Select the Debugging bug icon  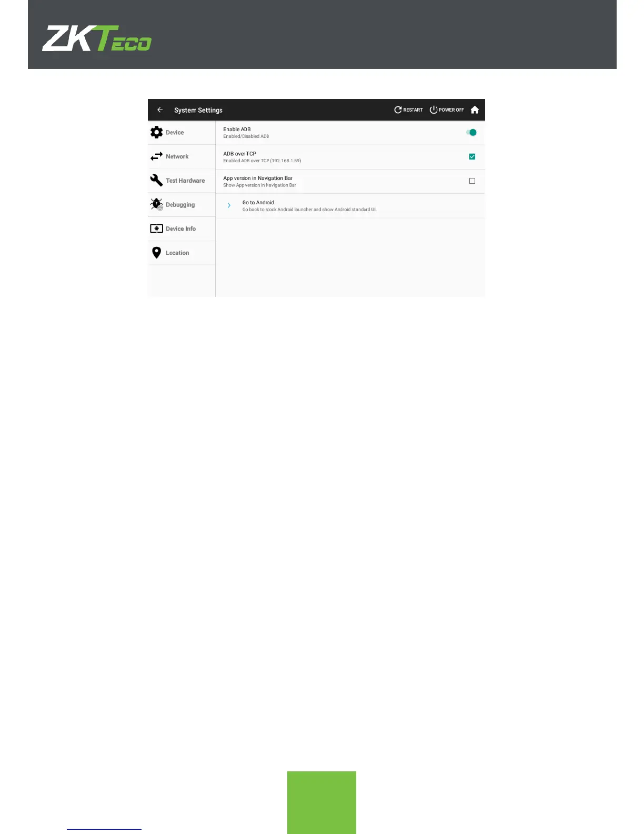click(x=157, y=204)
